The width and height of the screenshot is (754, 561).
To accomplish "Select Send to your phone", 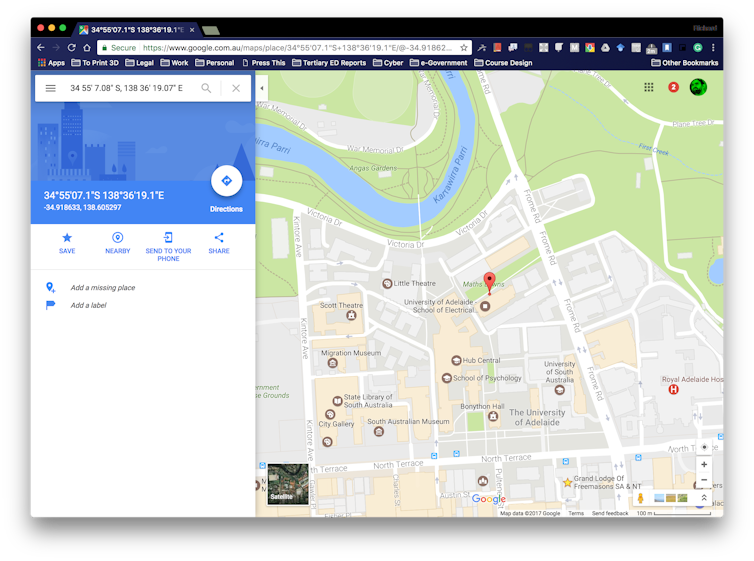I will 168,238.
